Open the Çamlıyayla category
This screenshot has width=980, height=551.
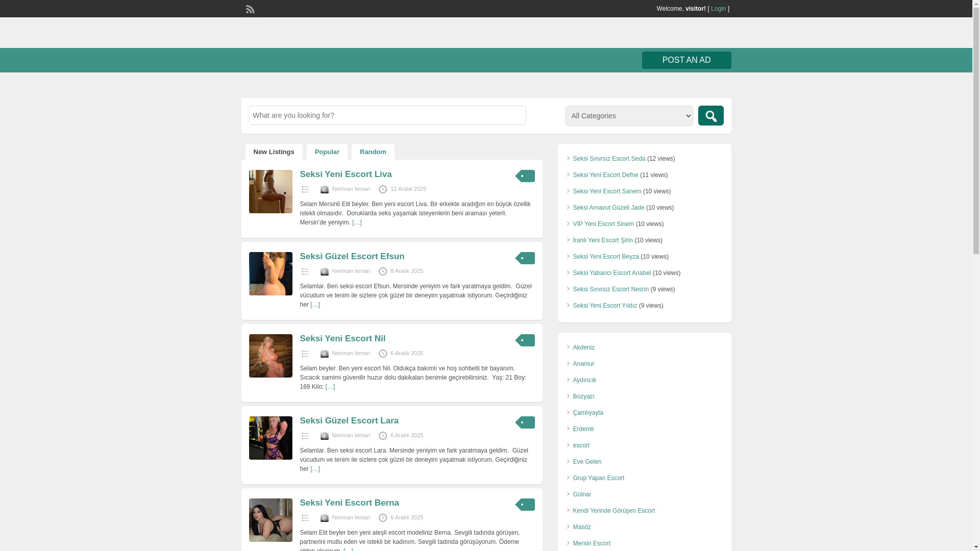coord(587,413)
